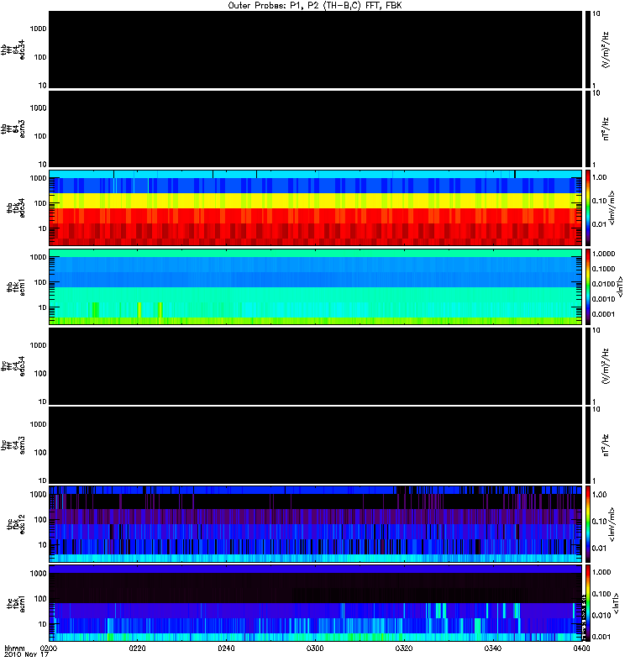This screenshot has width=630, height=672.
Task: Select the thb fff 64 edc34 black spectrogram panel
Action: point(316,50)
